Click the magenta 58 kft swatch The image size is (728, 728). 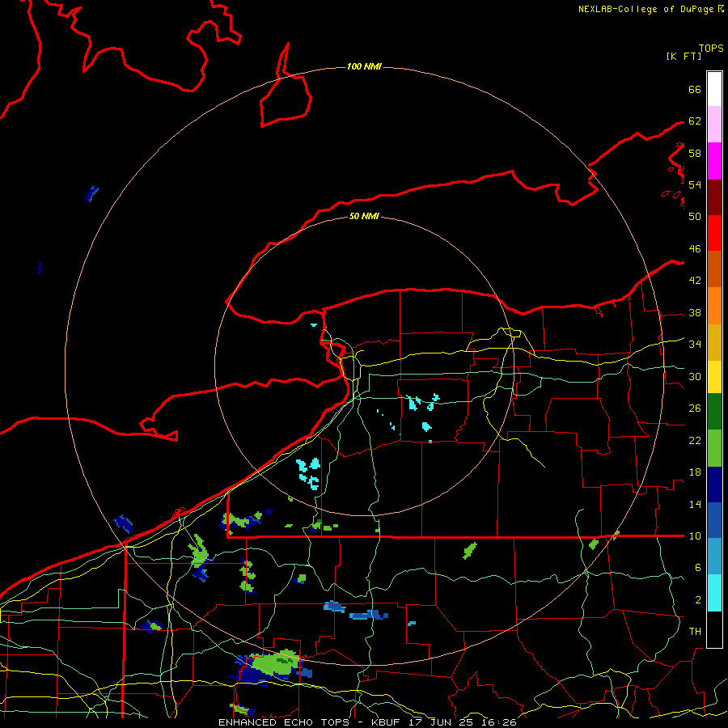714,161
